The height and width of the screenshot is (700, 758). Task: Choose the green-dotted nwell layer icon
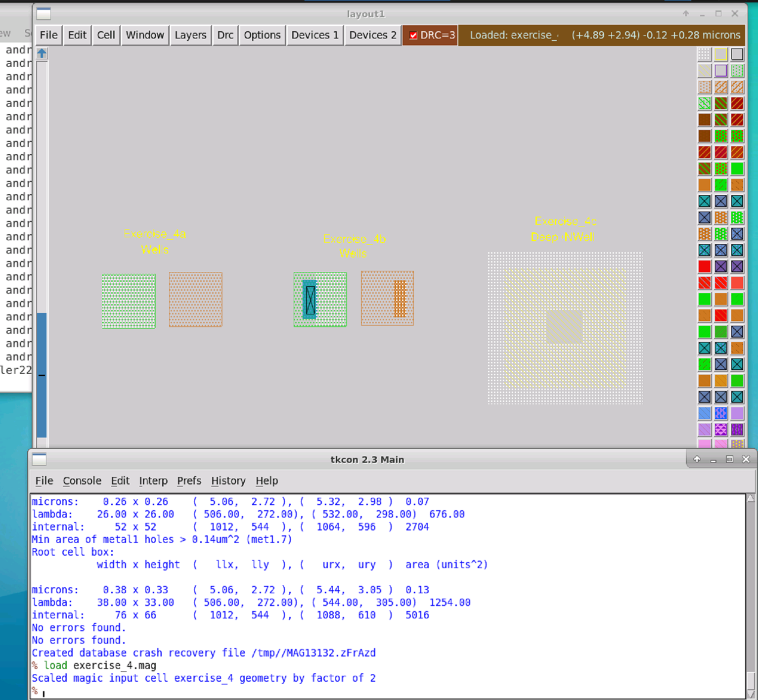(x=737, y=71)
